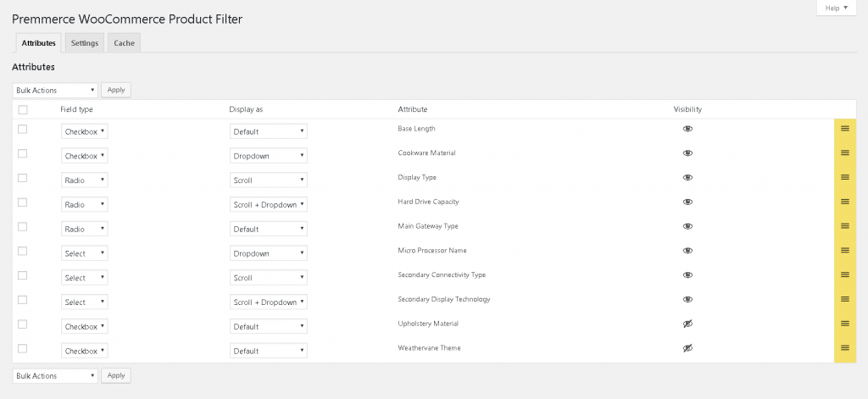
Task: Toggle visibility of Display Type attribute
Action: 687,178
